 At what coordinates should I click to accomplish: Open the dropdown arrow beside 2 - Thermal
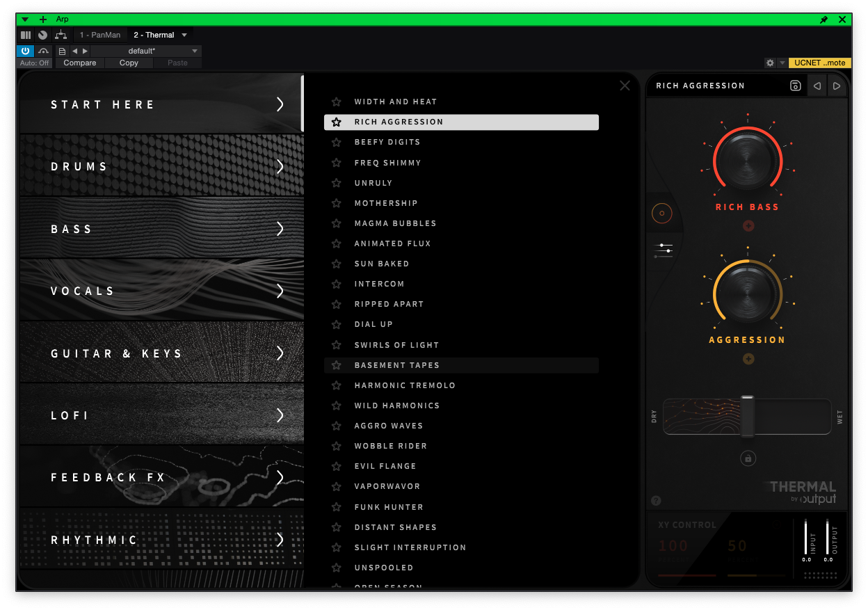coord(184,35)
